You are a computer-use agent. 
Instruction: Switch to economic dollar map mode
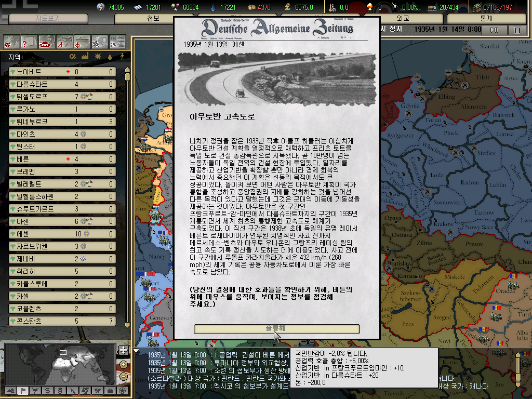click(x=48, y=391)
